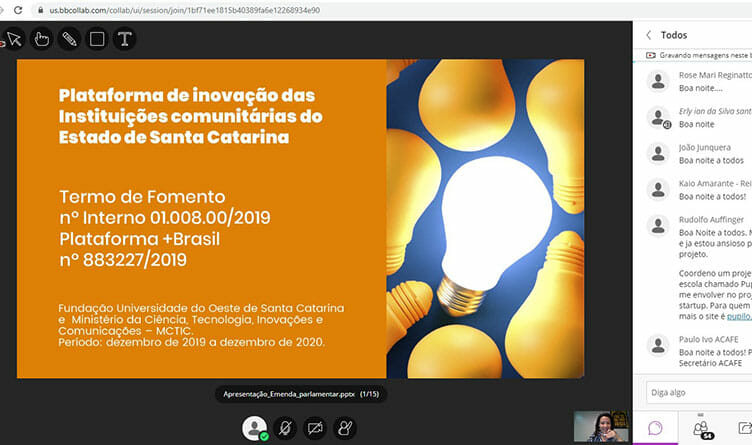Screen dimensions: 752x445
Task: Open my status and settings avatar
Action: [255, 428]
